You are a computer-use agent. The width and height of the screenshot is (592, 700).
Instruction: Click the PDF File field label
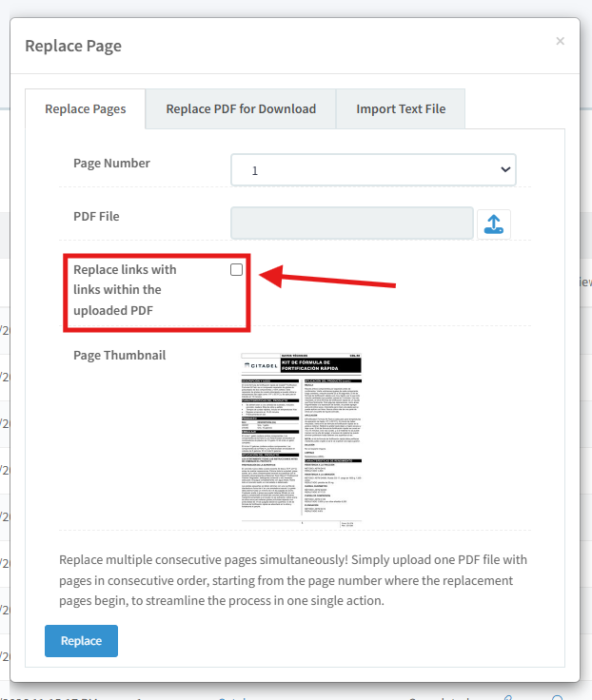96,216
